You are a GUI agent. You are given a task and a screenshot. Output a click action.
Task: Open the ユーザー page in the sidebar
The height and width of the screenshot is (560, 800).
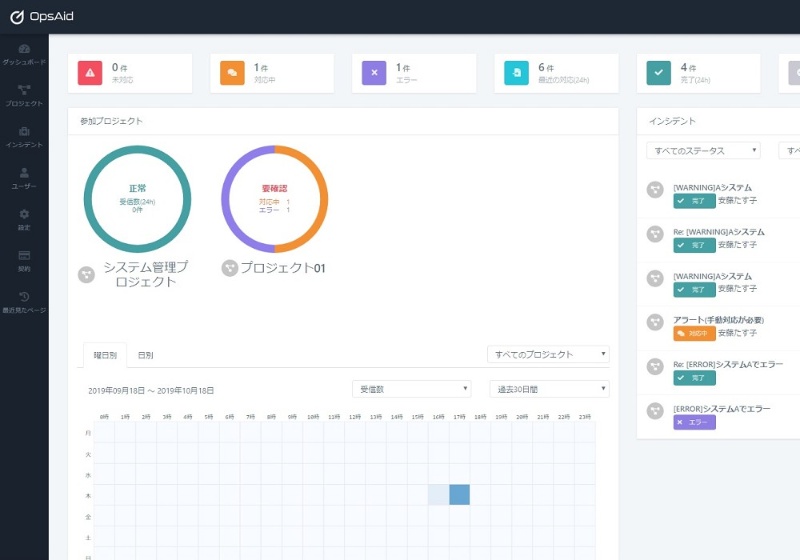point(24,178)
